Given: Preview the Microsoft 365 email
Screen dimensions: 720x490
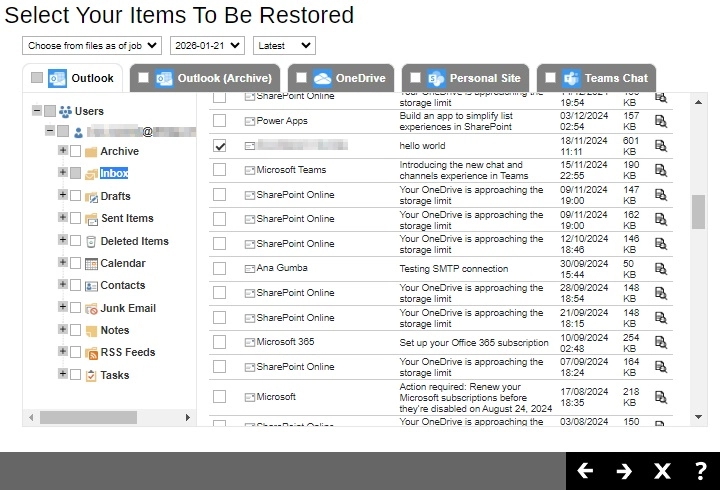Looking at the screenshot, I should click(x=661, y=342).
